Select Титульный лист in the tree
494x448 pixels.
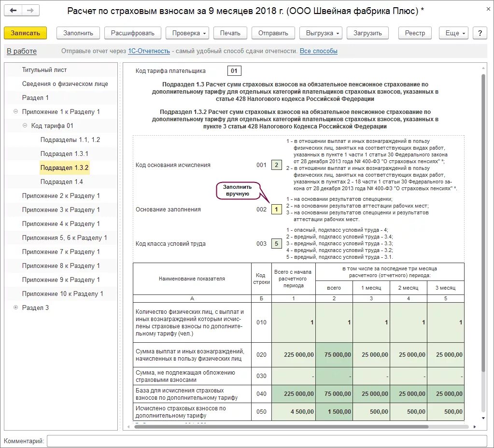(x=44, y=70)
